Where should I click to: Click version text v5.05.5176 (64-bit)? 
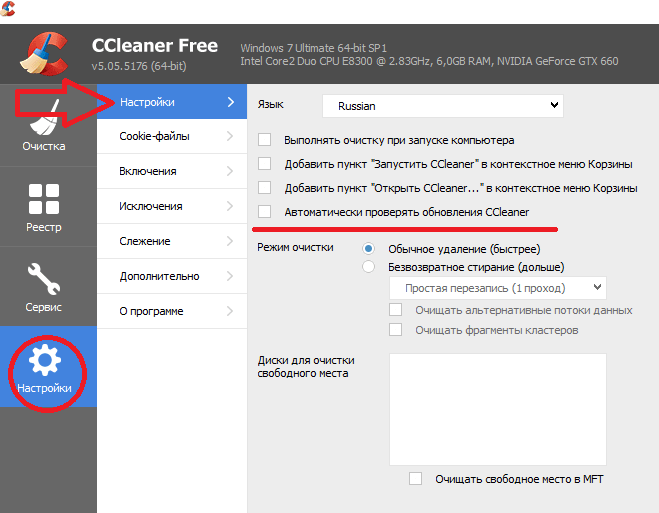coord(139,66)
